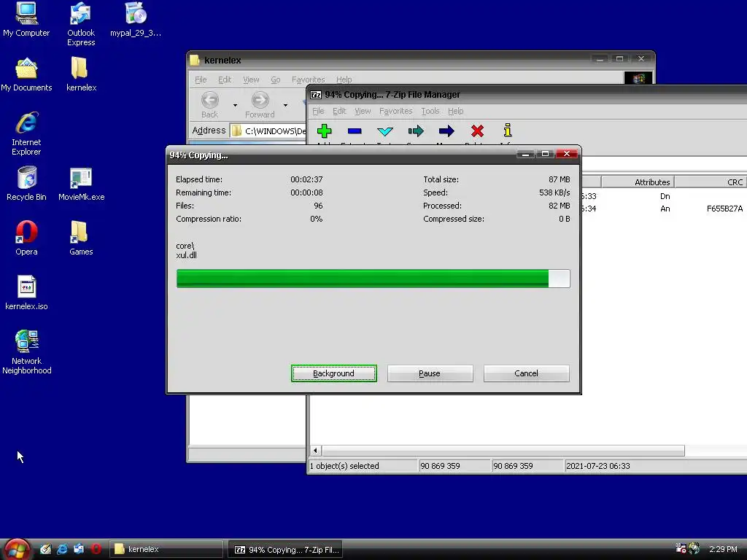Screen dimensions: 747x560
Task: Click the green copy progress bar
Action: (x=373, y=279)
